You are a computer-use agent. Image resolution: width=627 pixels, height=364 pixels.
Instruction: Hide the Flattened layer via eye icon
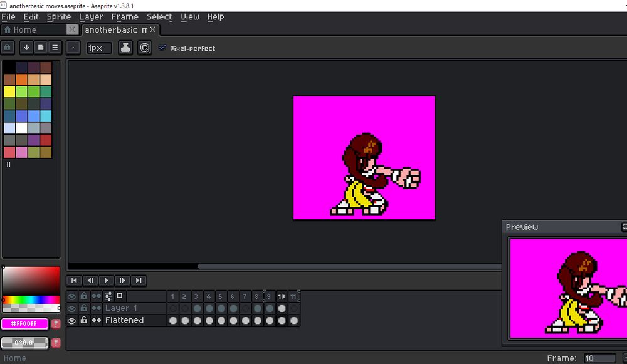point(71,321)
